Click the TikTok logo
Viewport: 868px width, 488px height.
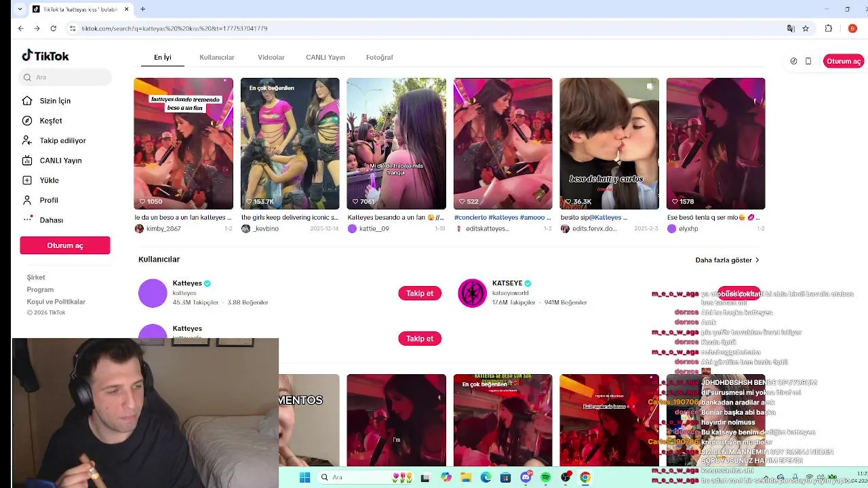click(x=45, y=56)
